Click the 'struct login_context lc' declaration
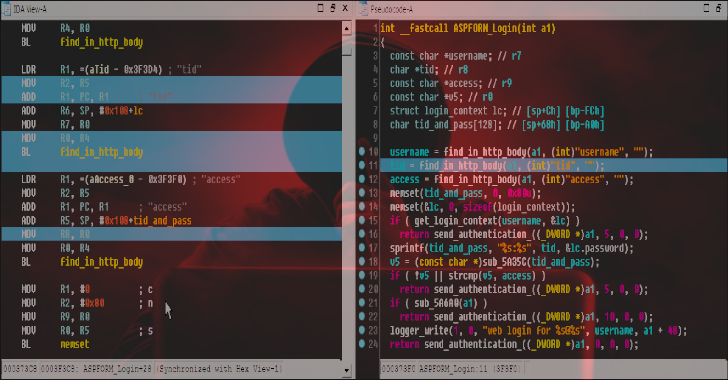The image size is (728, 380). (497, 111)
